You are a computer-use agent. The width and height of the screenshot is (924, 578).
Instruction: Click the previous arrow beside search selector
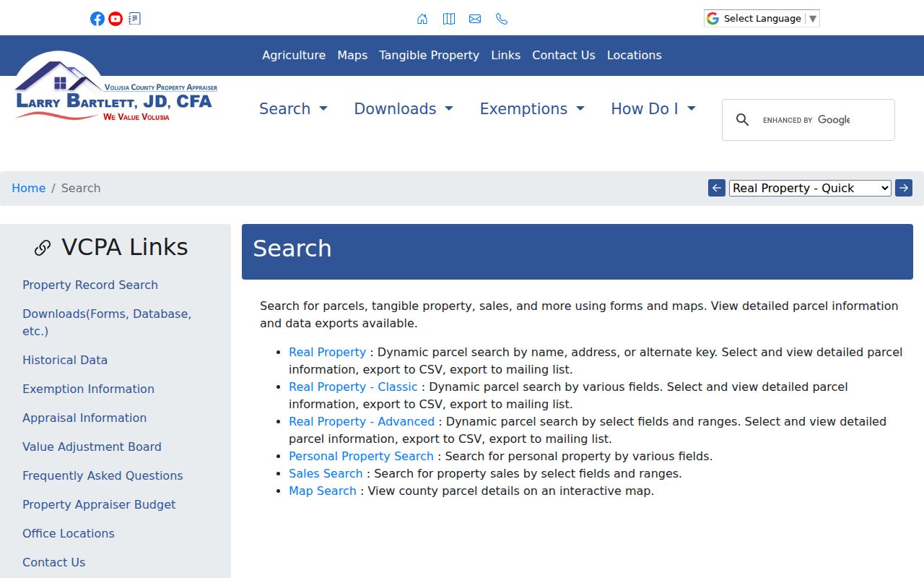717,188
